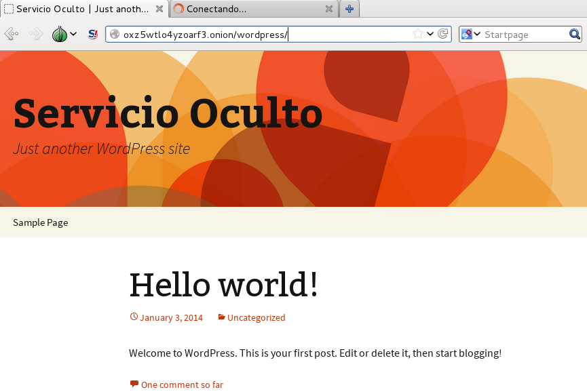Go forward with the forward arrow
Viewport: 587px width, 392px height.
36,34
